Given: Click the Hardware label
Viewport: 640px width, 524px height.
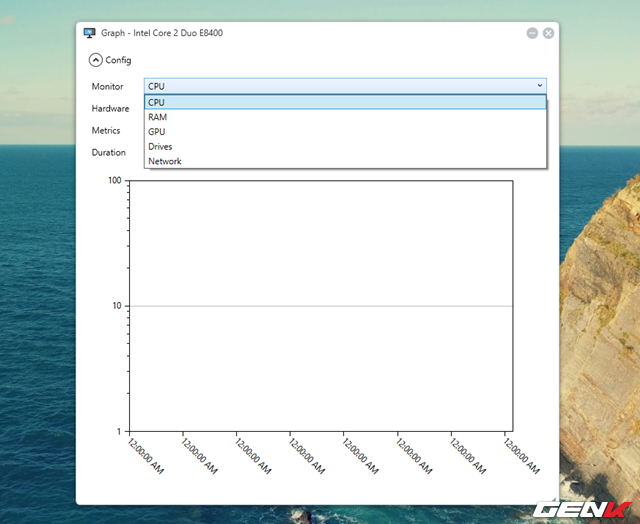Looking at the screenshot, I should [110, 108].
